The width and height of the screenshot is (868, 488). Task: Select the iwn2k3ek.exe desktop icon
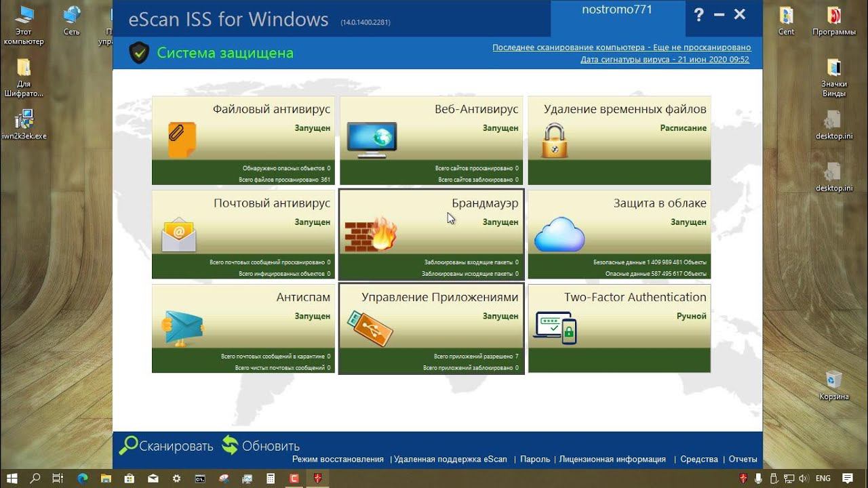click(24, 123)
